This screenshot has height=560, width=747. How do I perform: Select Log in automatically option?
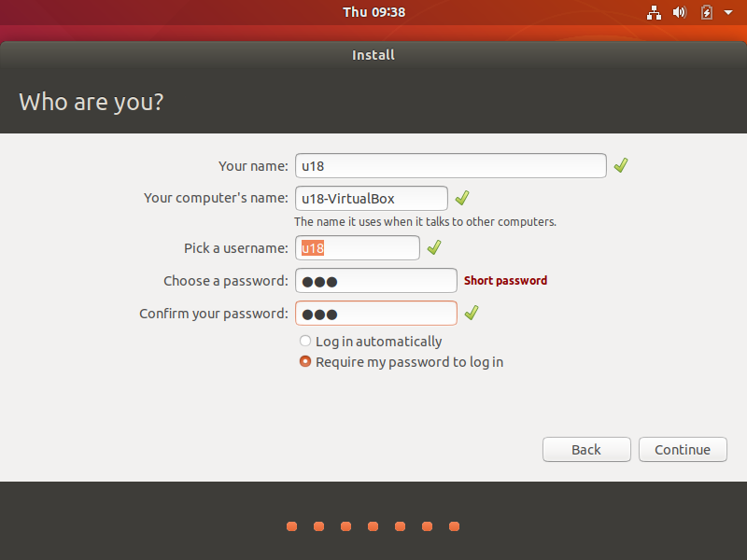(305, 342)
